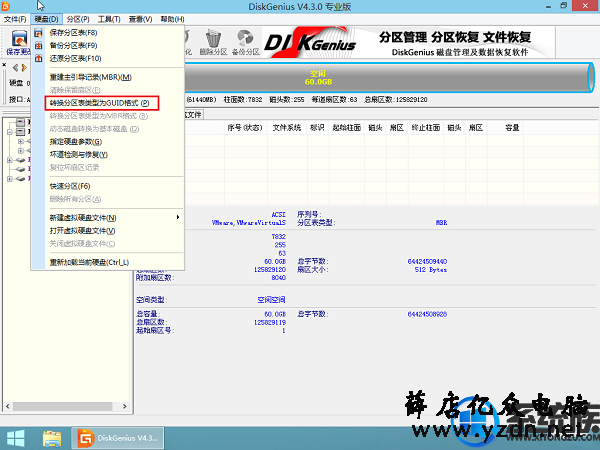Image resolution: width=600 pixels, height=450 pixels.
Task: Open the 查看(V) menu
Action: click(x=140, y=19)
